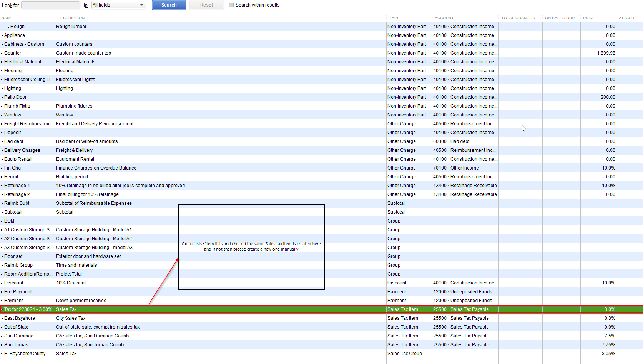Click the Search button
Viewport: 643px width, 364px height.
click(x=169, y=5)
